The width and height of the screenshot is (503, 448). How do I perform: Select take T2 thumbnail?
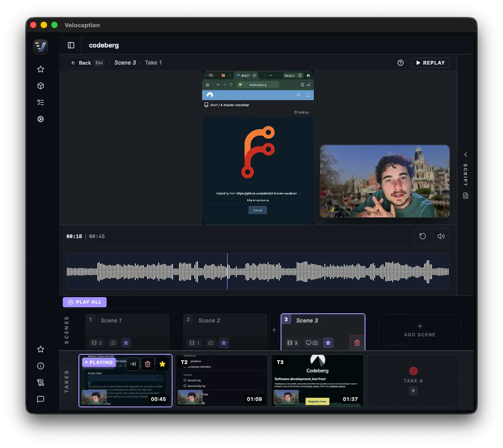(222, 381)
